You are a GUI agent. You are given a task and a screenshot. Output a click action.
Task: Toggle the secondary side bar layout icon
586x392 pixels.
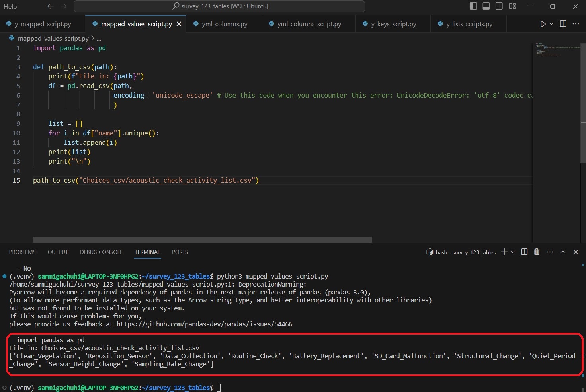499,6
